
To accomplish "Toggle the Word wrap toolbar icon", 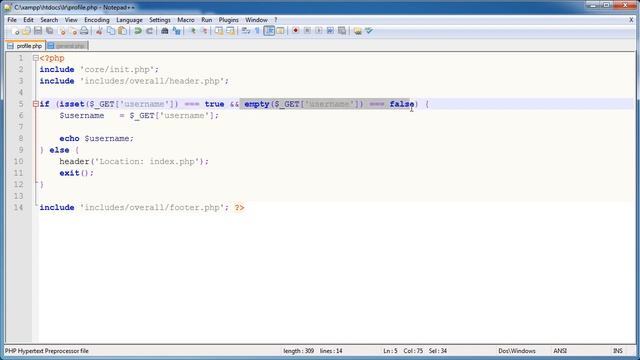I will coord(246,31).
